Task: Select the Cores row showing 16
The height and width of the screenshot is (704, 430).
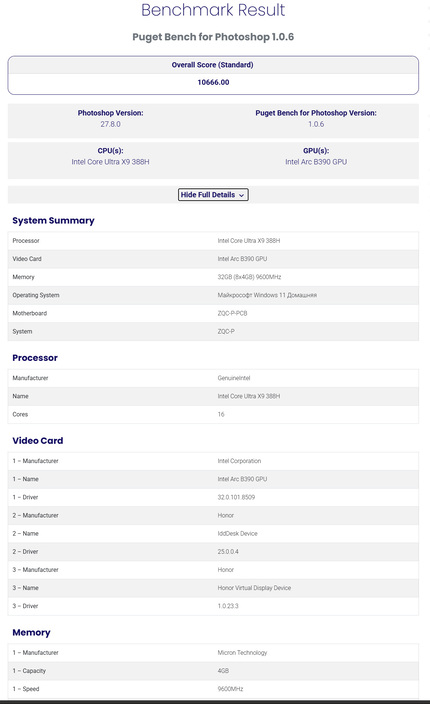Action: [213, 414]
